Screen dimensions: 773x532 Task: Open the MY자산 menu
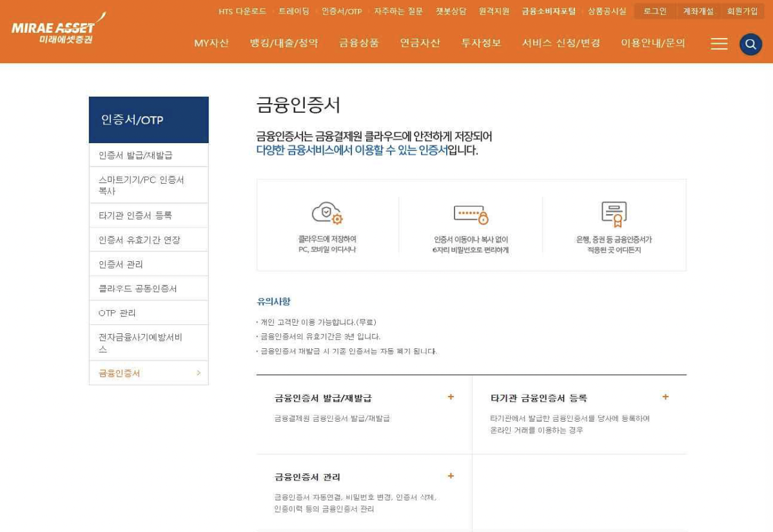point(210,43)
